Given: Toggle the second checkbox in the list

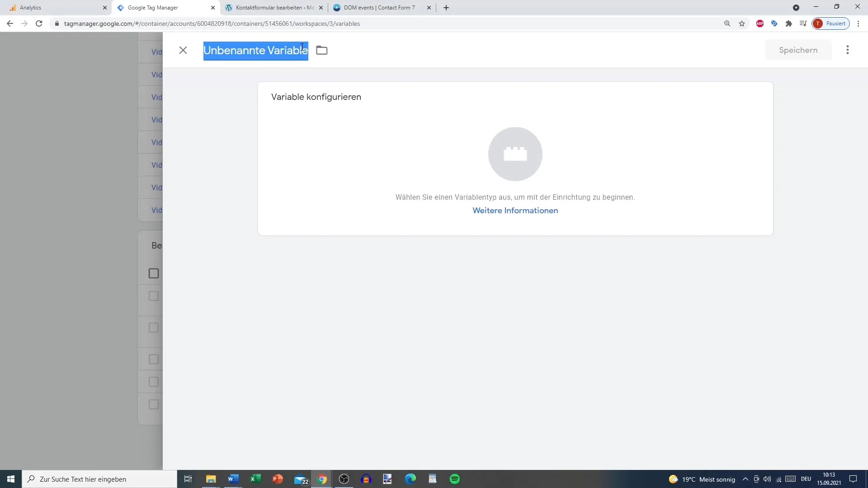Looking at the screenshot, I should tap(154, 297).
